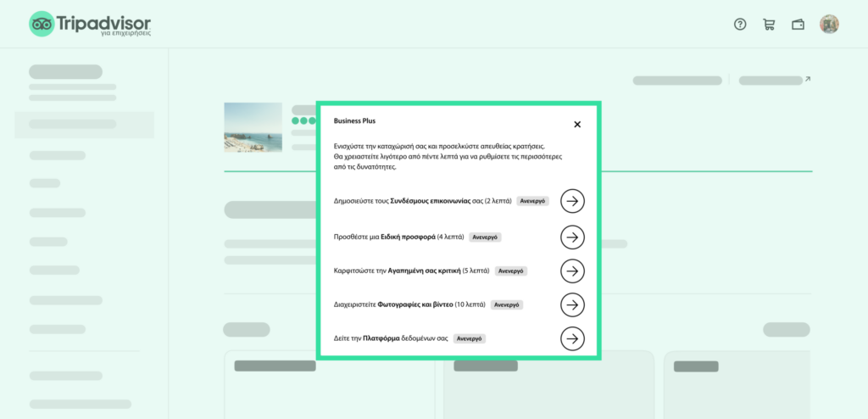This screenshot has height=419, width=868.
Task: Open arrow for Συνδέσμους επικοινωνίας row
Action: click(572, 201)
